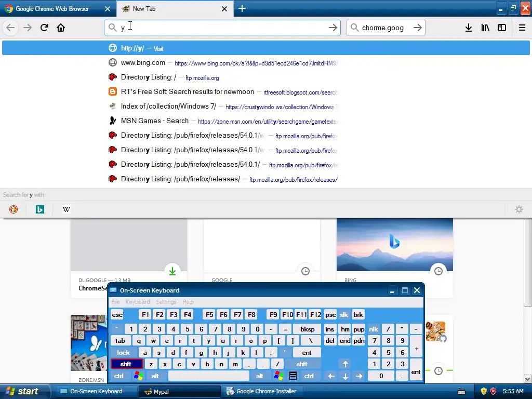Screen dimensions: 532x399
Task: Click the Bing thumbnail tile
Action: [395, 245]
